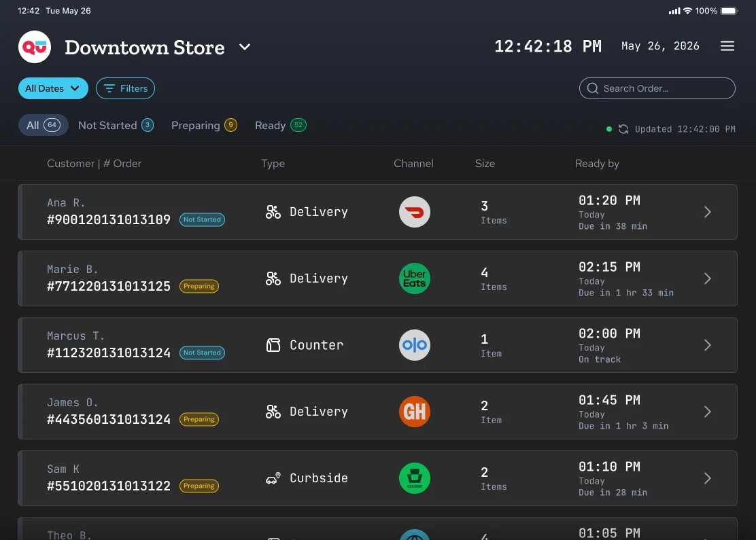Click the Ready by column header

tap(597, 163)
